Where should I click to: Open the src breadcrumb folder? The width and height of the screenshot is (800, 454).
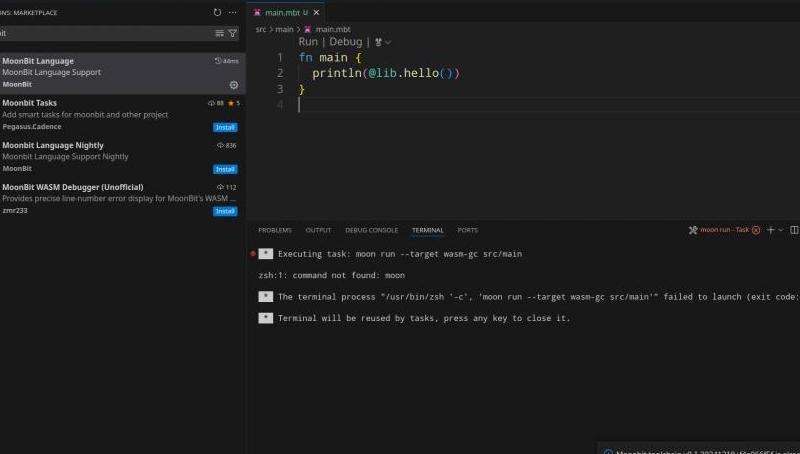coord(261,29)
